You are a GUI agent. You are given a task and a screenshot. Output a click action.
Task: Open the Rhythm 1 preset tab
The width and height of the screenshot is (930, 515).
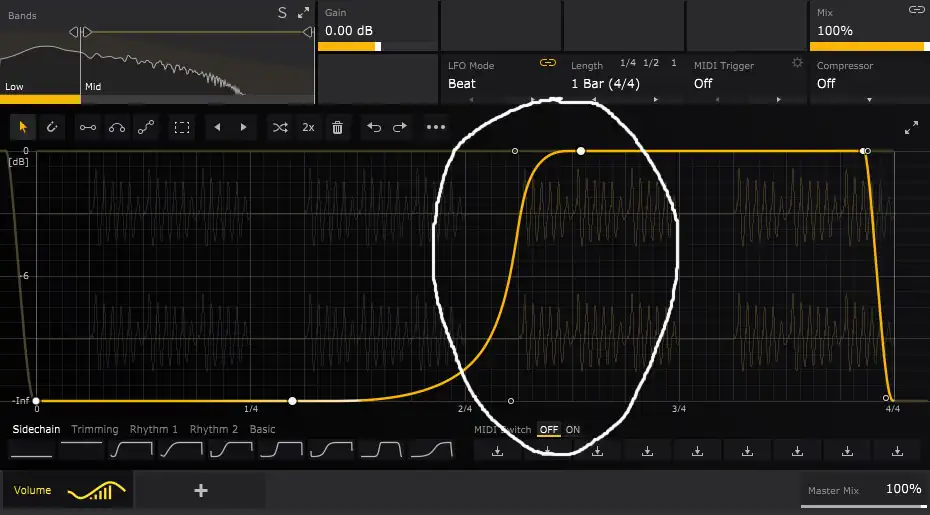(x=154, y=429)
